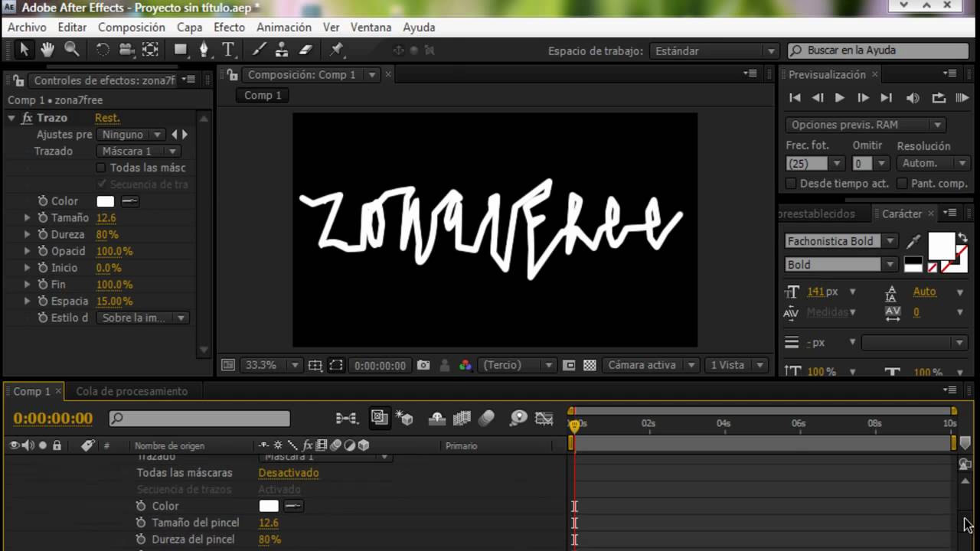This screenshot has width=980, height=551.
Task: Open the Show Channel RGB icon
Action: click(465, 365)
